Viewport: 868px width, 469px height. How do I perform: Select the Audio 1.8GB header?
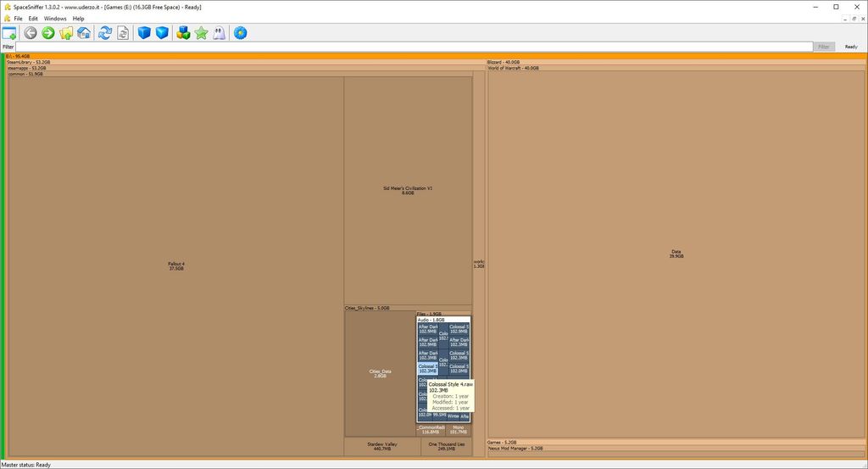point(443,320)
